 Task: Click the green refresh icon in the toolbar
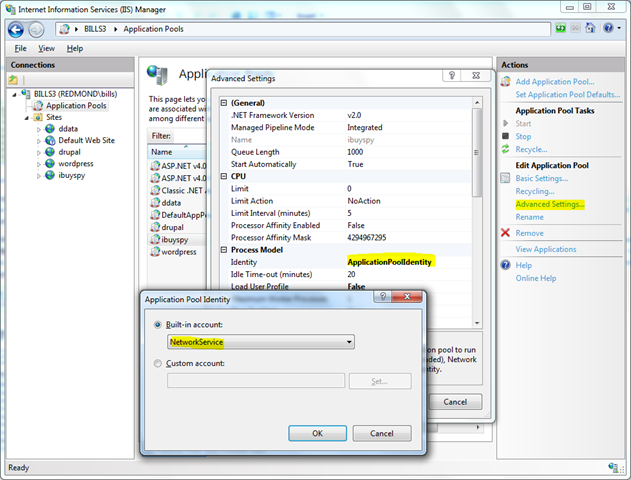click(561, 28)
